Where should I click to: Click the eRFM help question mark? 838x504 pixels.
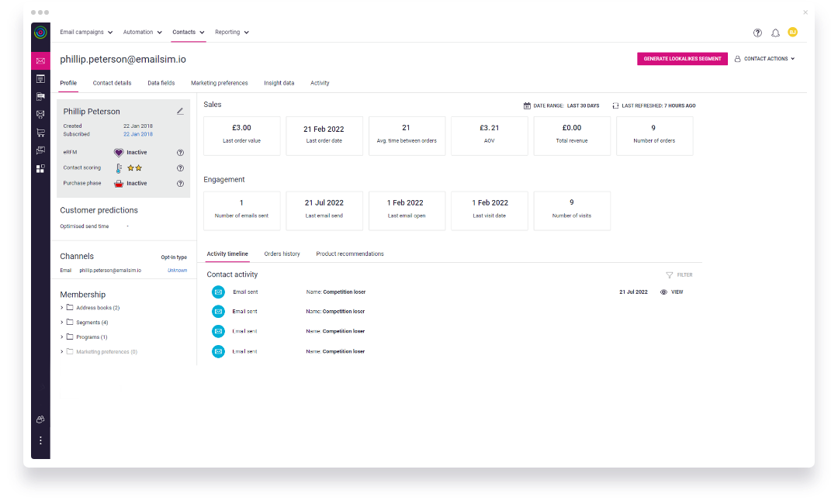coord(180,152)
